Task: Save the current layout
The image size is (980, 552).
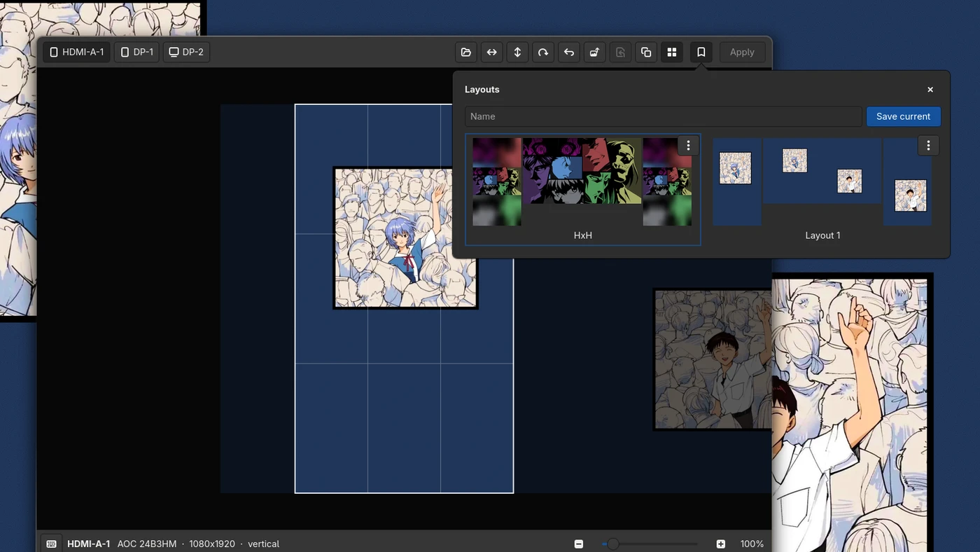Action: pos(903,116)
